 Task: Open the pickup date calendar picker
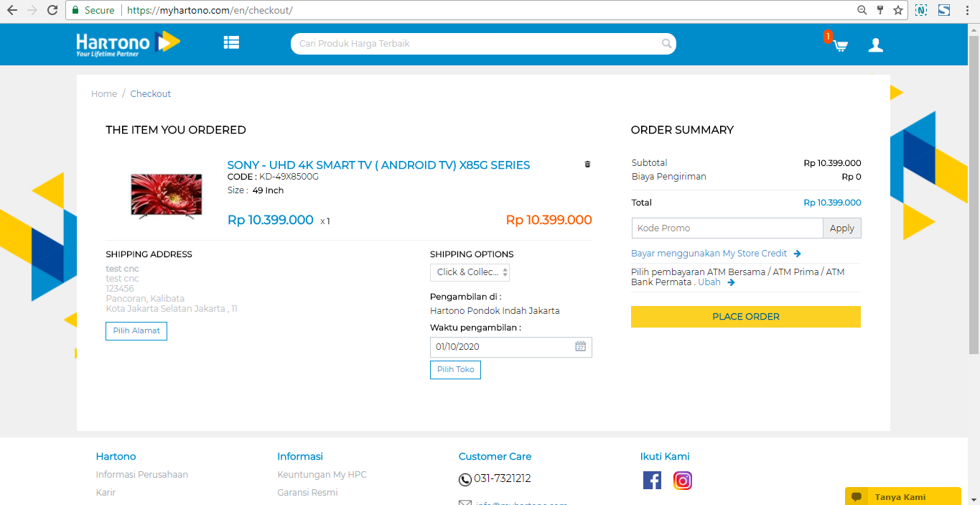pos(580,346)
